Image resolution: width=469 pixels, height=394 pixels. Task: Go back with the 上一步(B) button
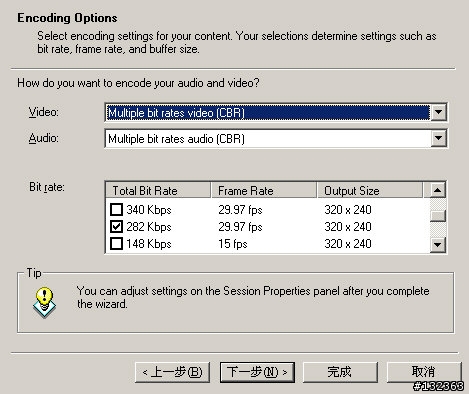pyautogui.click(x=172, y=372)
